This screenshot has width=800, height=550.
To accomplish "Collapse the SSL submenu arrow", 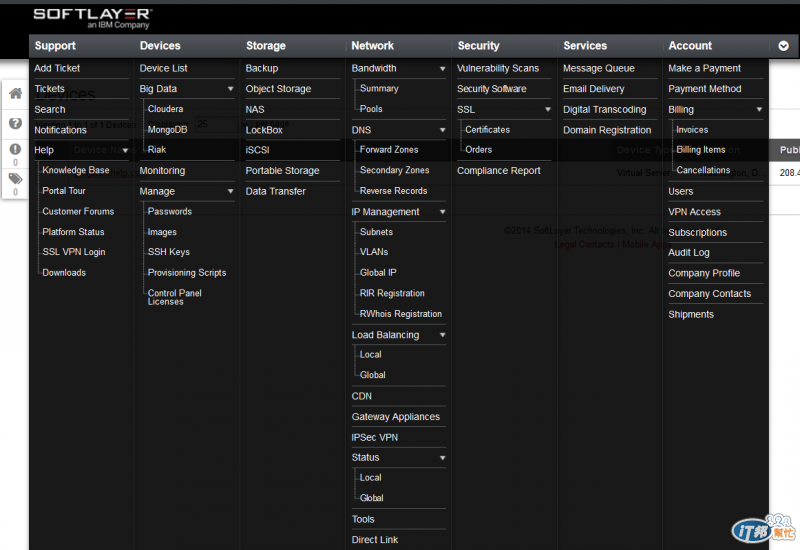I will point(547,109).
